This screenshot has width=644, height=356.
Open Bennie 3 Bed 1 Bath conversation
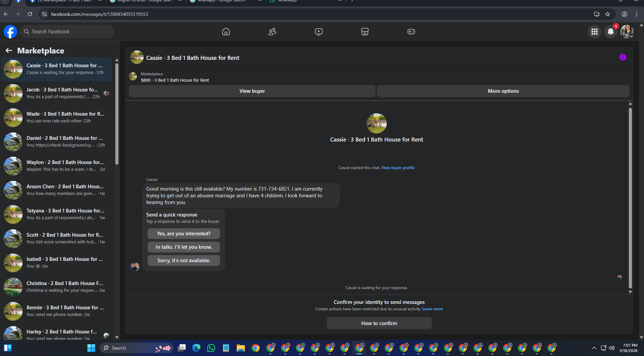coord(56,311)
